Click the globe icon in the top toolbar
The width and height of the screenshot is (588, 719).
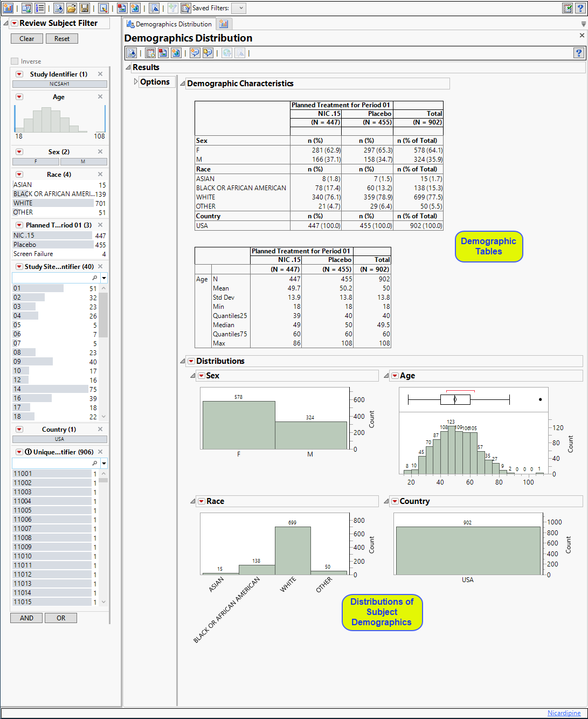135,8
